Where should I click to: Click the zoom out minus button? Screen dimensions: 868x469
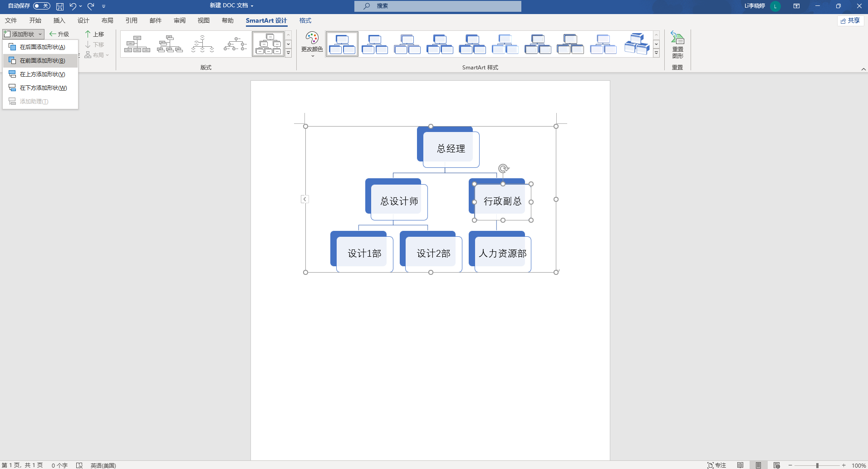790,465
